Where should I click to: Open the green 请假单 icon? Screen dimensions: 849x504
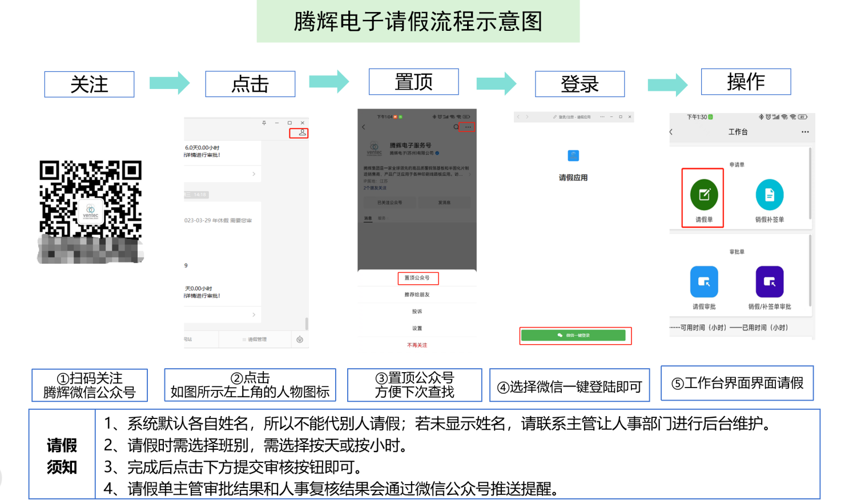click(x=704, y=195)
